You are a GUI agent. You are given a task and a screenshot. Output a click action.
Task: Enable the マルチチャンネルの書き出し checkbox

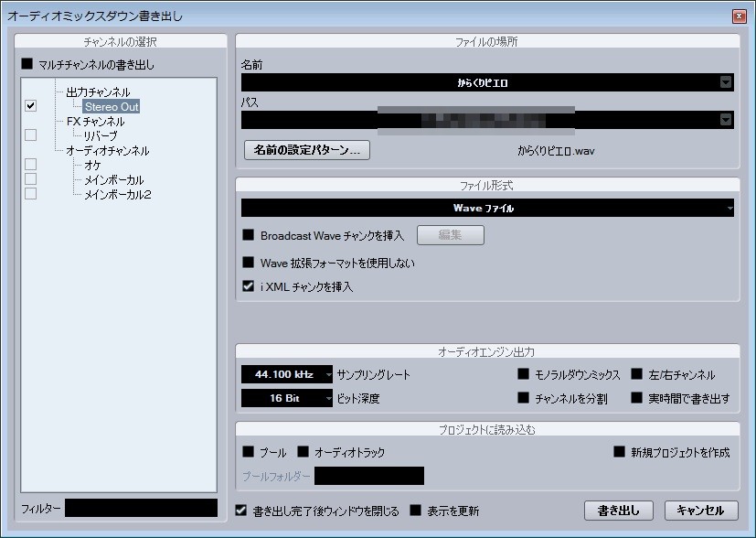pyautogui.click(x=27, y=65)
